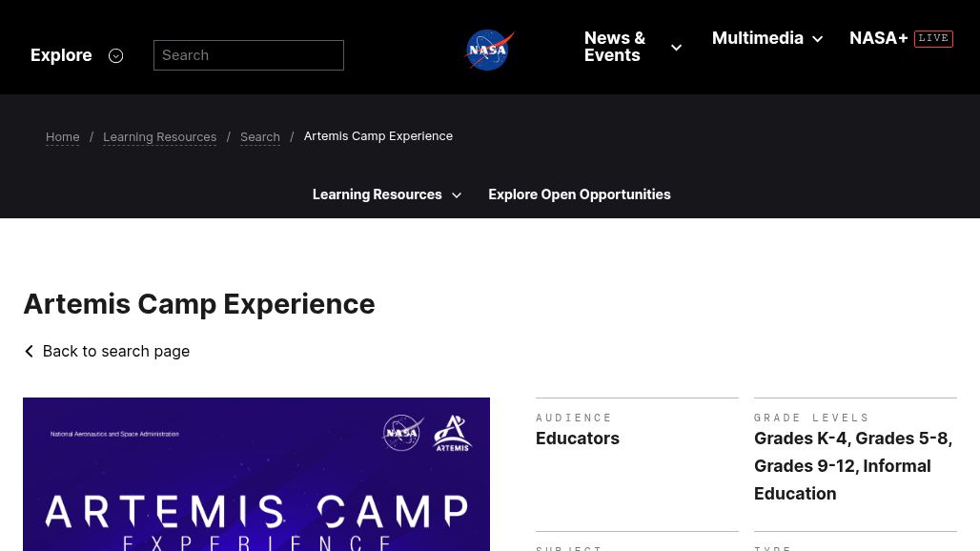Go to Home breadcrumb link

pyautogui.click(x=63, y=137)
